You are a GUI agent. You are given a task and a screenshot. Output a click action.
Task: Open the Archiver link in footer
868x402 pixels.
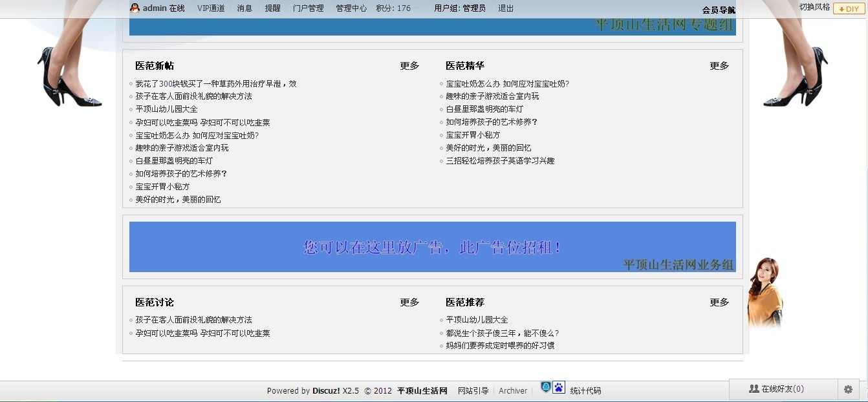point(512,390)
